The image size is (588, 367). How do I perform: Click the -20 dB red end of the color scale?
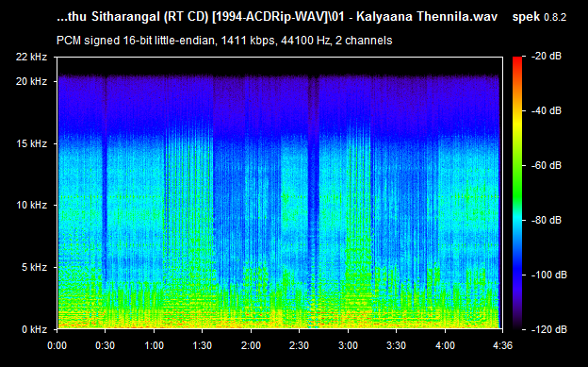[517, 59]
